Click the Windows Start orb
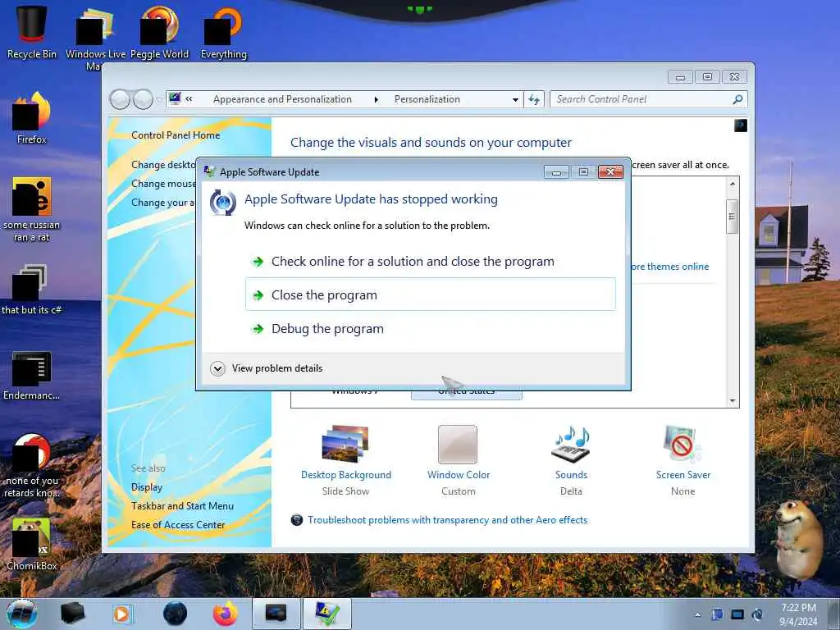 click(22, 614)
